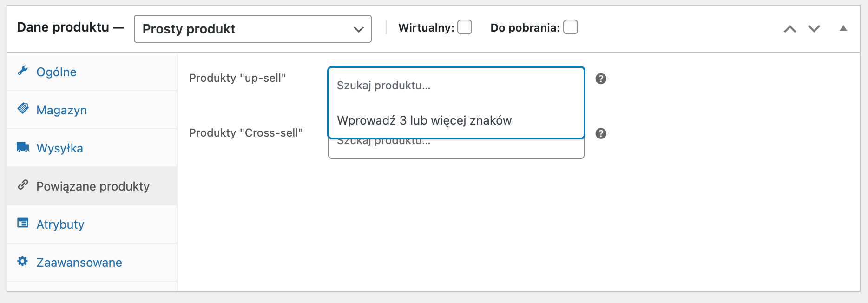Click the truck icon beside Wysyłka
This screenshot has width=868, height=303.
coord(23,147)
